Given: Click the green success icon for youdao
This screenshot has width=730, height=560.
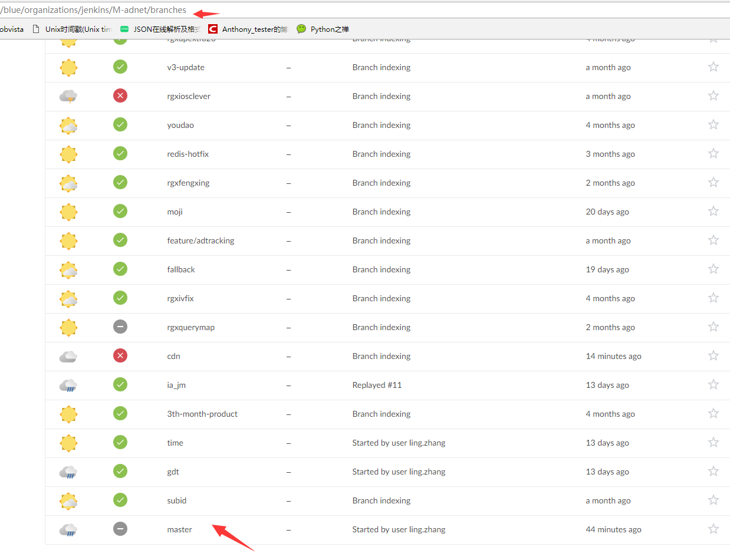Looking at the screenshot, I should [120, 124].
